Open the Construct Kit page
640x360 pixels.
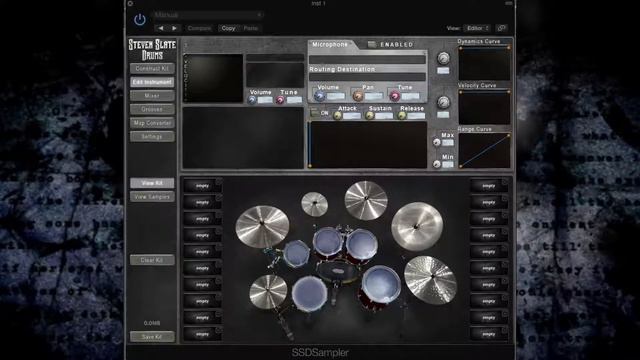tap(152, 69)
